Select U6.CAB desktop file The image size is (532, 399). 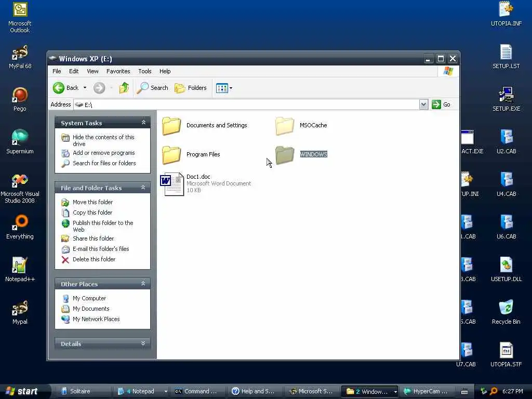click(x=506, y=228)
